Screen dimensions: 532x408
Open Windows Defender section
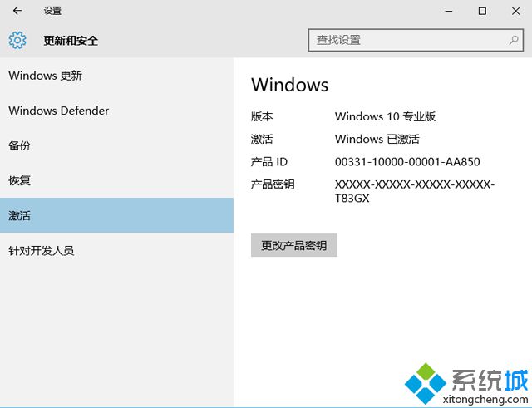tap(116, 111)
